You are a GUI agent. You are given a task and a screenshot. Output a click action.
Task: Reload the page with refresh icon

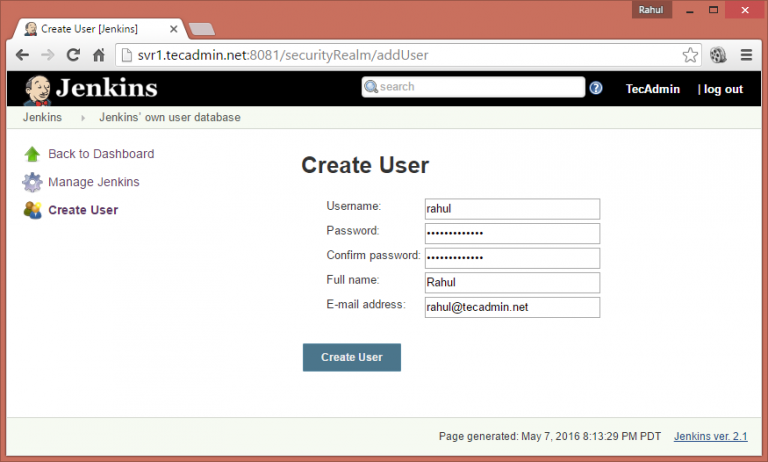[73, 55]
